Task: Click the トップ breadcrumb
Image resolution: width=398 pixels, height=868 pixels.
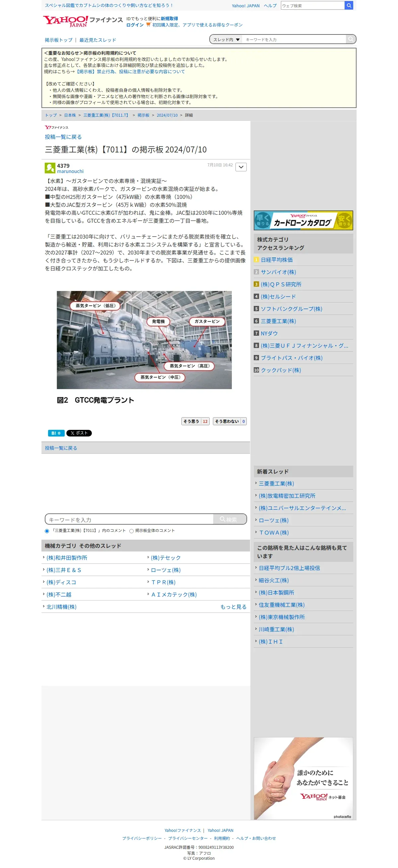Action: click(x=51, y=115)
